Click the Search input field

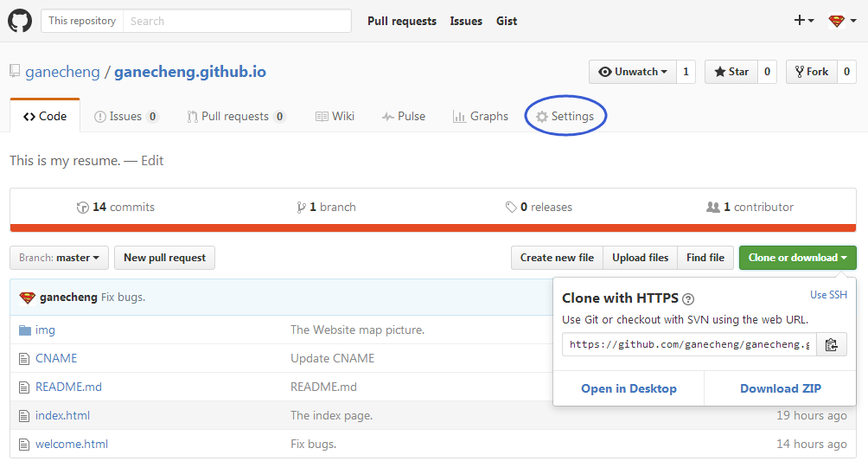(237, 21)
